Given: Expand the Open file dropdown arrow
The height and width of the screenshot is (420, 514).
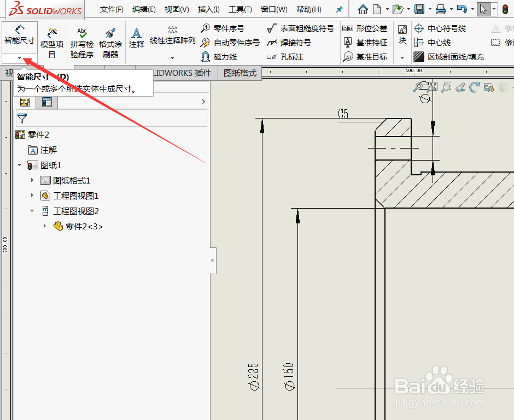Looking at the screenshot, I should pyautogui.click(x=408, y=9).
